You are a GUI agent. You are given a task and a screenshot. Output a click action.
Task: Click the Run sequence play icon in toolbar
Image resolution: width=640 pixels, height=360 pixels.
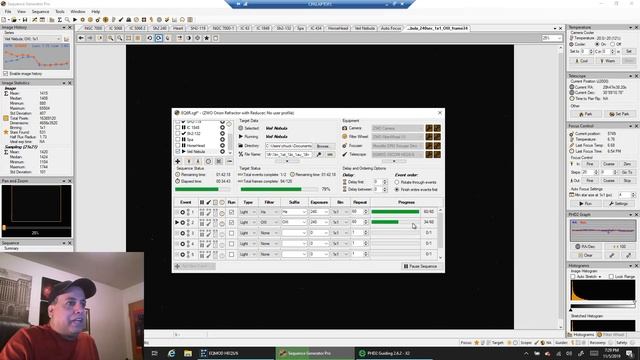point(75,20)
